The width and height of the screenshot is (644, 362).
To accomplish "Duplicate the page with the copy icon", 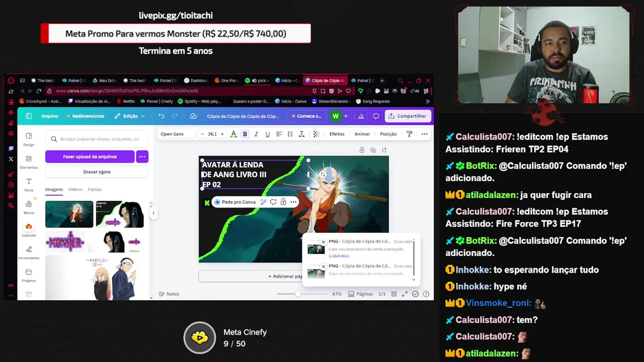I will (373, 150).
